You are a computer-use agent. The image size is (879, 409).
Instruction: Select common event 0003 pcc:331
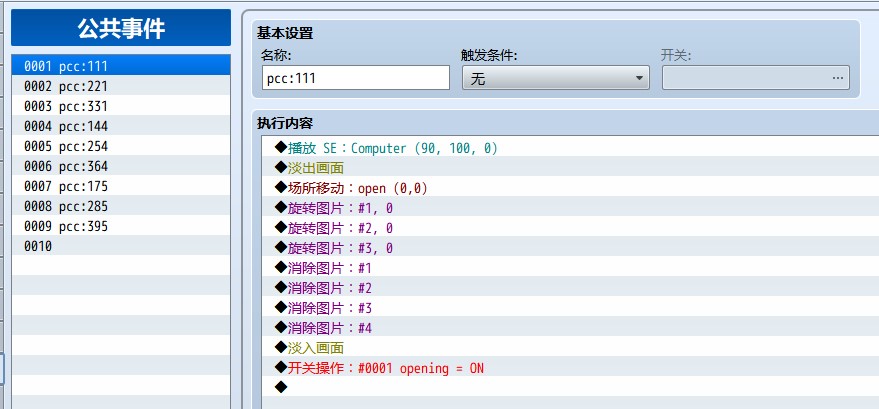tap(121, 106)
